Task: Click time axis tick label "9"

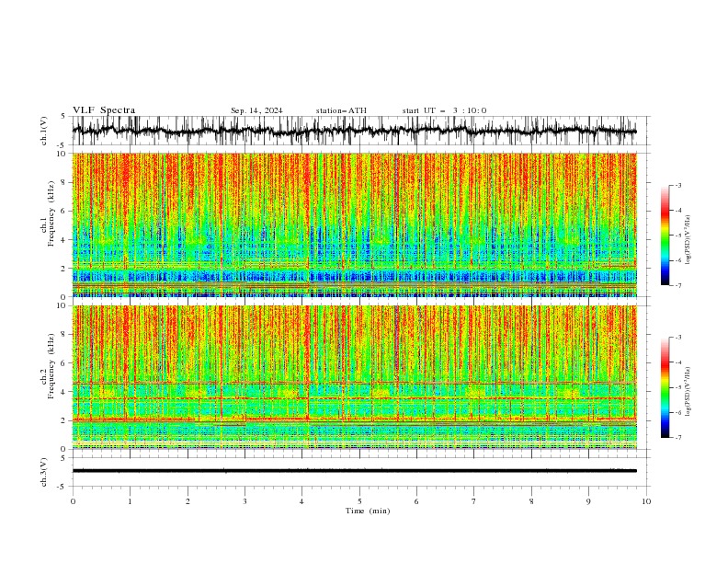Action: click(588, 501)
